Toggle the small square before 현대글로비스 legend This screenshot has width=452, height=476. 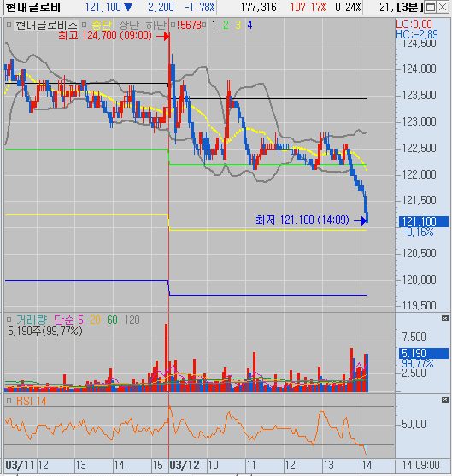click(9, 25)
